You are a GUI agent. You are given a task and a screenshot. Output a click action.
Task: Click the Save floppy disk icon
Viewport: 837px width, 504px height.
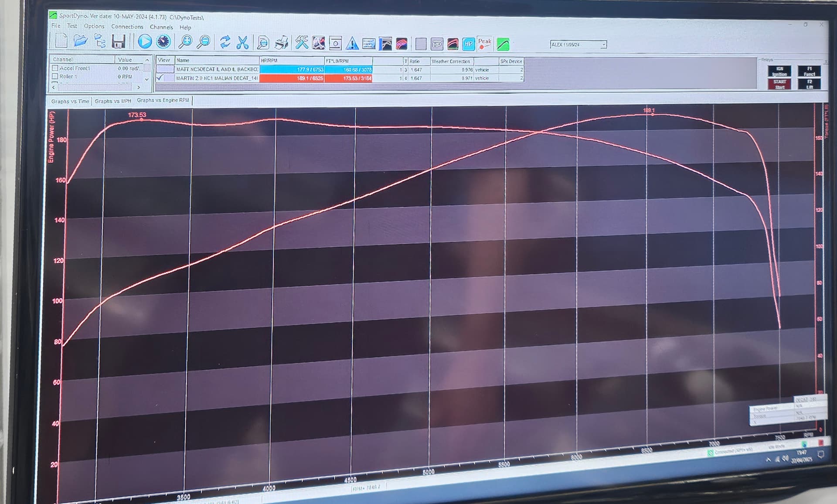(118, 41)
